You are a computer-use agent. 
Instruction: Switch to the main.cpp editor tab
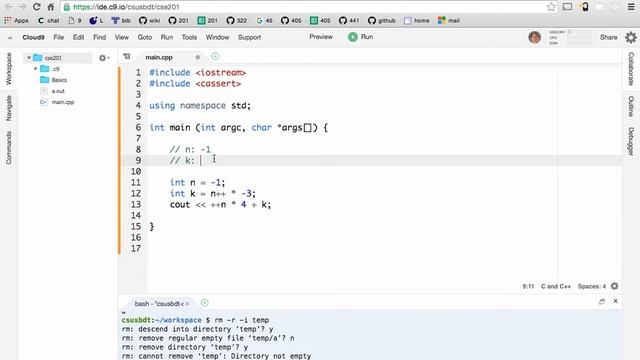click(159, 57)
